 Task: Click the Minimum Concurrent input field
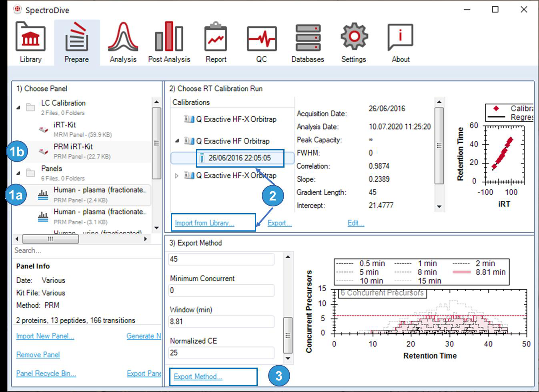pos(221,290)
